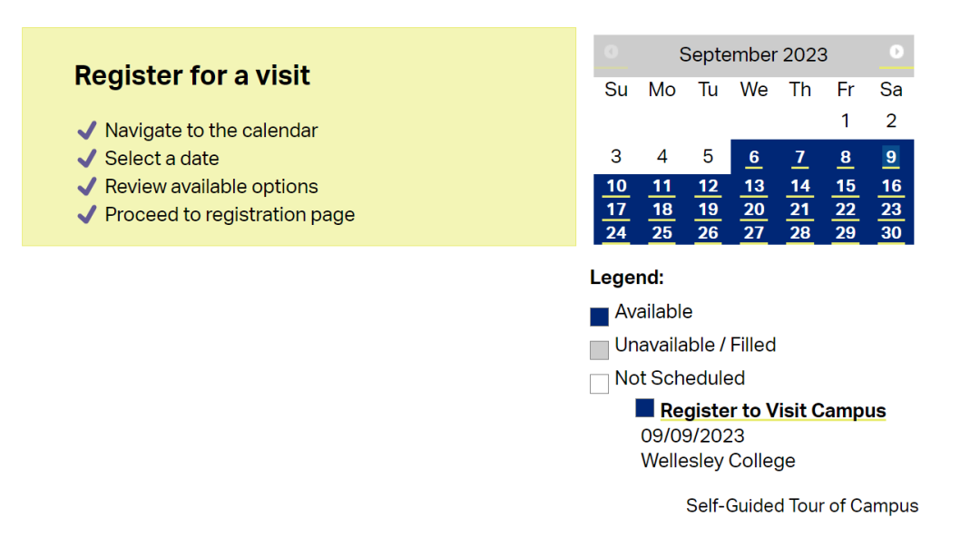Screen dimensions: 980x537
Task: Click checkmark beside Navigate to the calendar
Action: [87, 130]
